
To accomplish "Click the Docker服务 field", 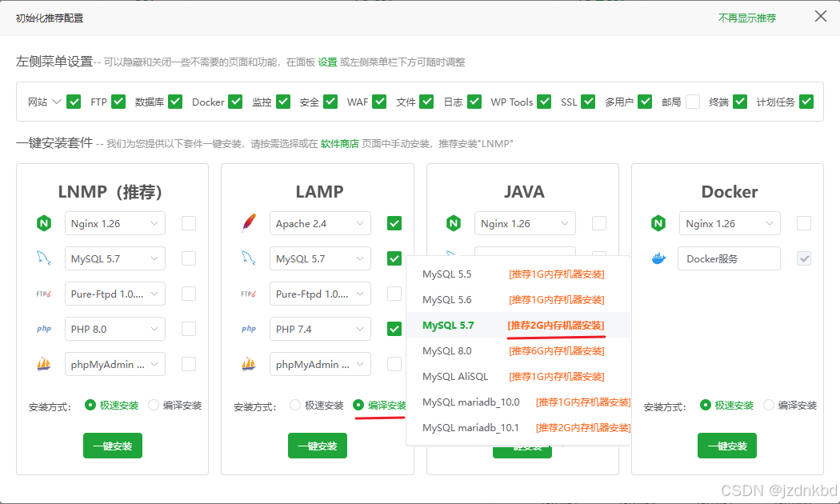I will (x=729, y=258).
